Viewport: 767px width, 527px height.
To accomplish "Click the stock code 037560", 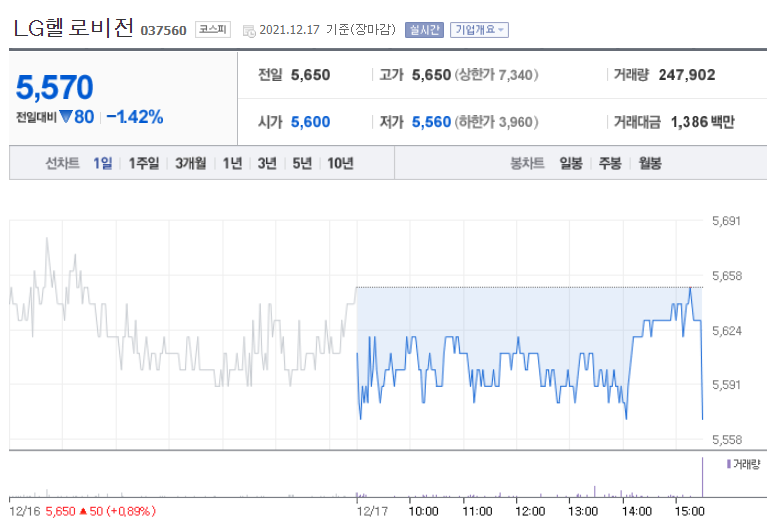I will [163, 30].
